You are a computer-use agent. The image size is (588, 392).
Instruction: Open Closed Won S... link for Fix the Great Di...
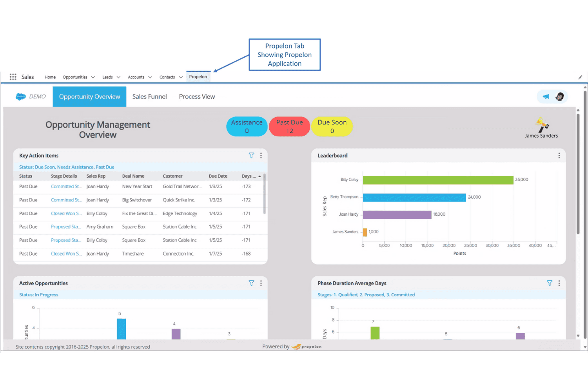(x=66, y=214)
